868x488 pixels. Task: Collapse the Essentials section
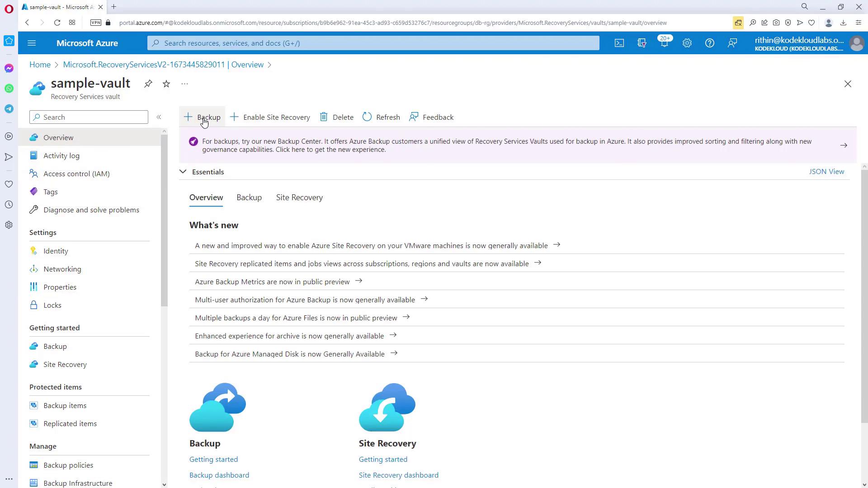183,172
